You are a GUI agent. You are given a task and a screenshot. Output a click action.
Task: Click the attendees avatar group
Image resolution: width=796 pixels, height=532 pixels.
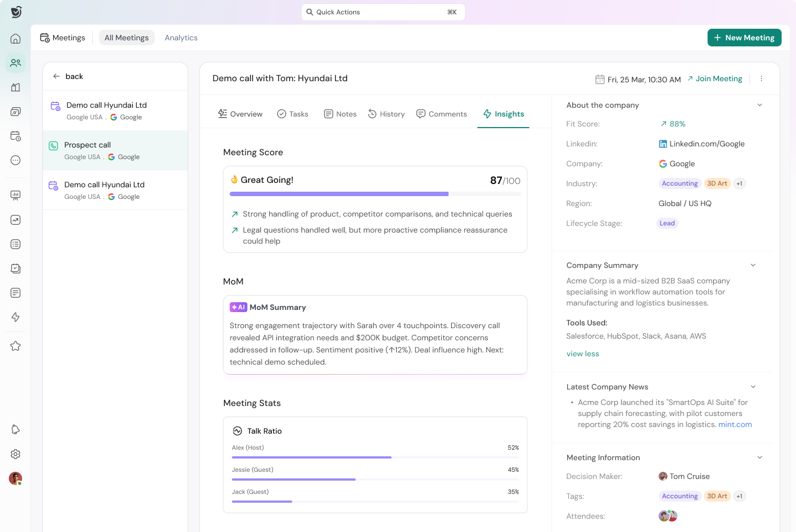point(668,516)
